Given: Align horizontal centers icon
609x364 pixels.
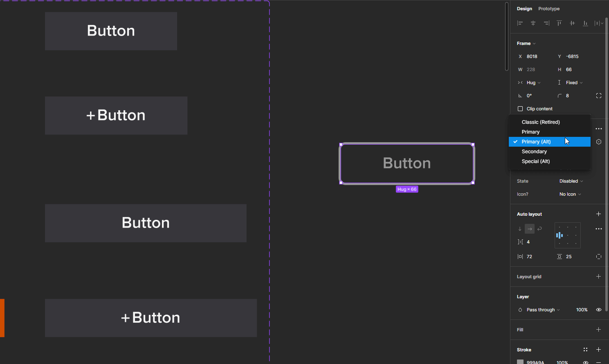Looking at the screenshot, I should (533, 23).
